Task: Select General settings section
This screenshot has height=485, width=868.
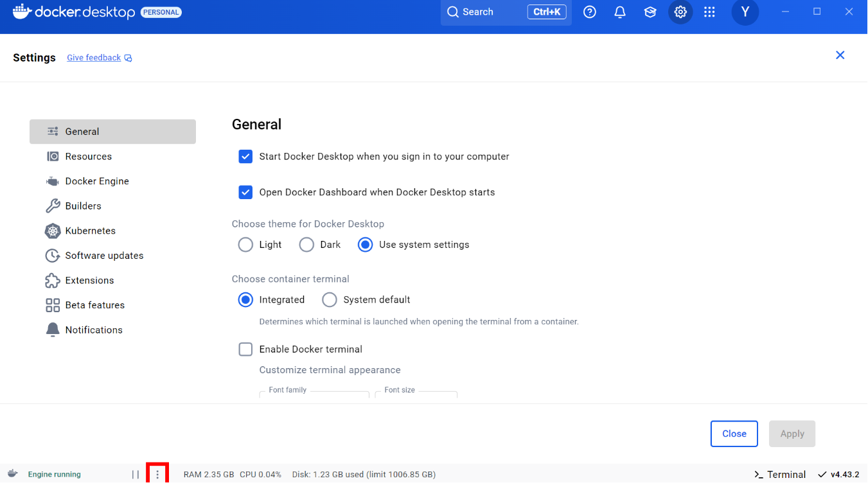Action: pos(112,132)
